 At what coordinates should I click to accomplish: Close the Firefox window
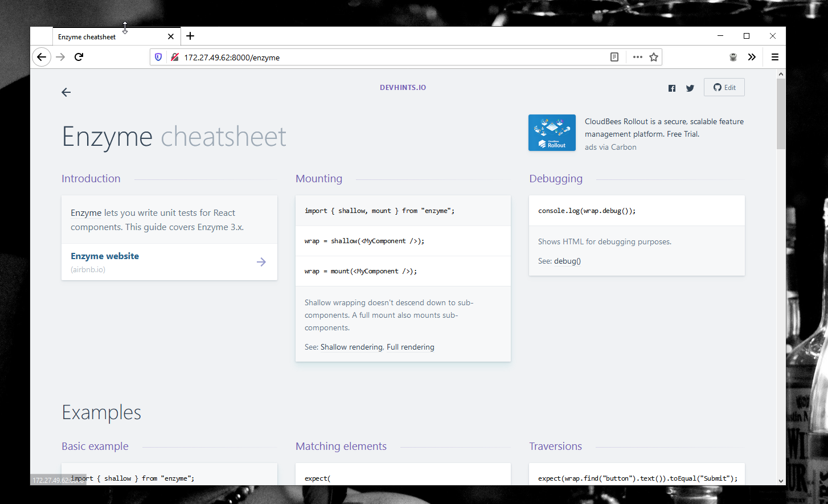773,36
